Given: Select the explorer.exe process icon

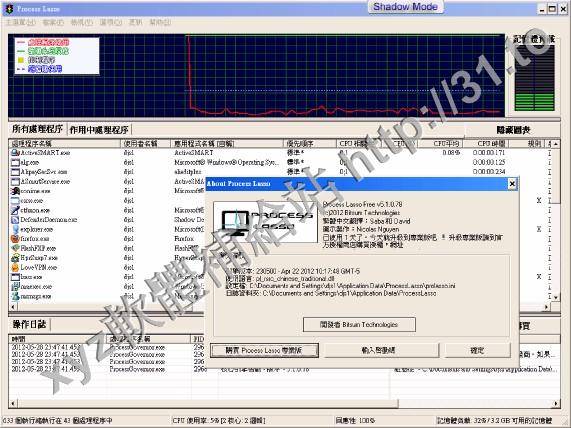Looking at the screenshot, I should (x=15, y=229).
